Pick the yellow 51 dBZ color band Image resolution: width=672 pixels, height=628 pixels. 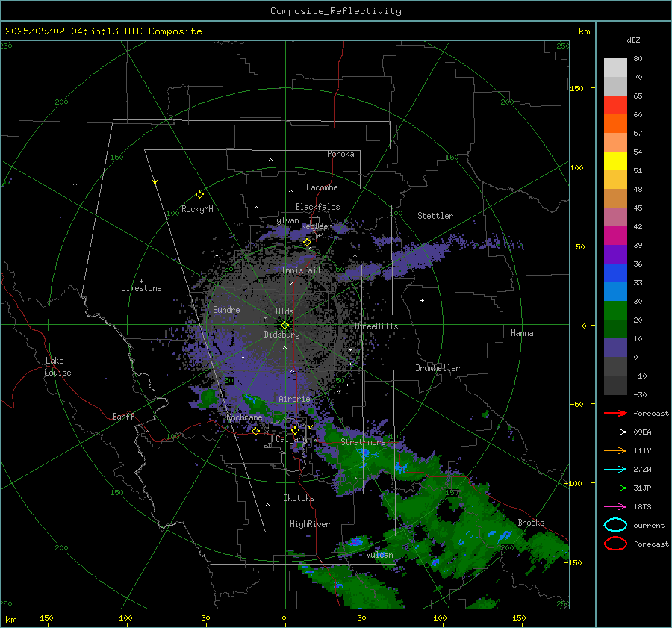[615, 161]
